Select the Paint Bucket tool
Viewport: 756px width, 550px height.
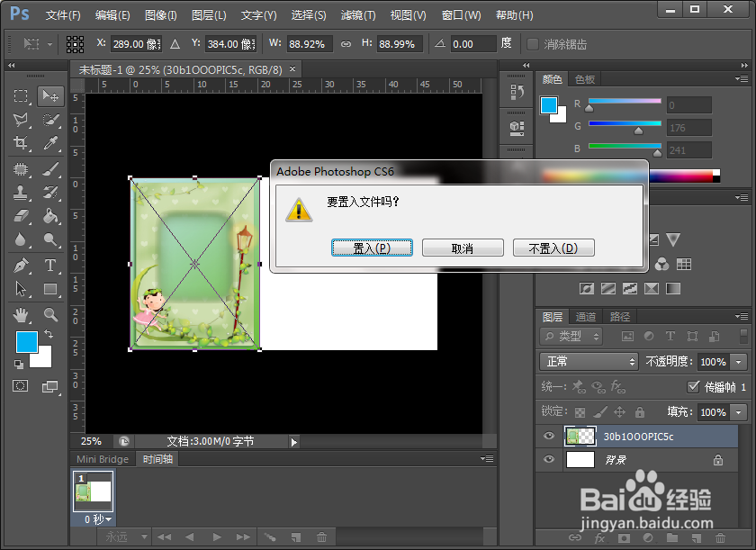(50, 215)
